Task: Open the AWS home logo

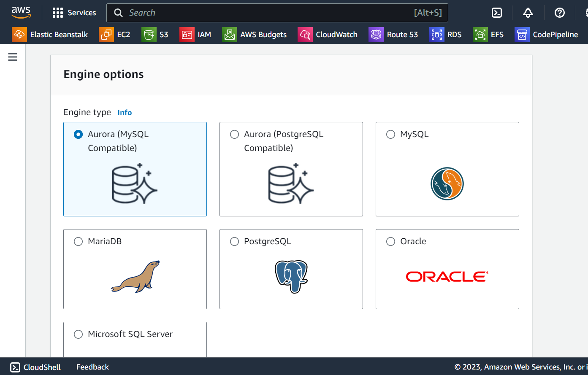Action: (21, 13)
